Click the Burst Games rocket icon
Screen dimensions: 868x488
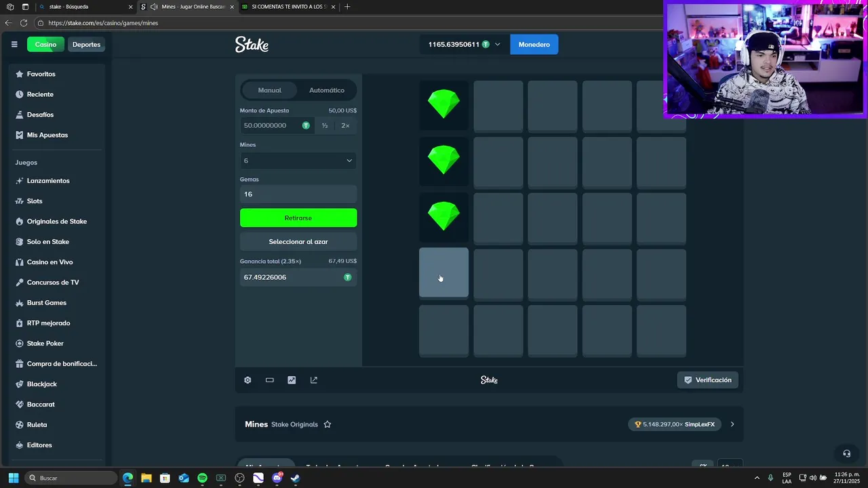pos(20,303)
